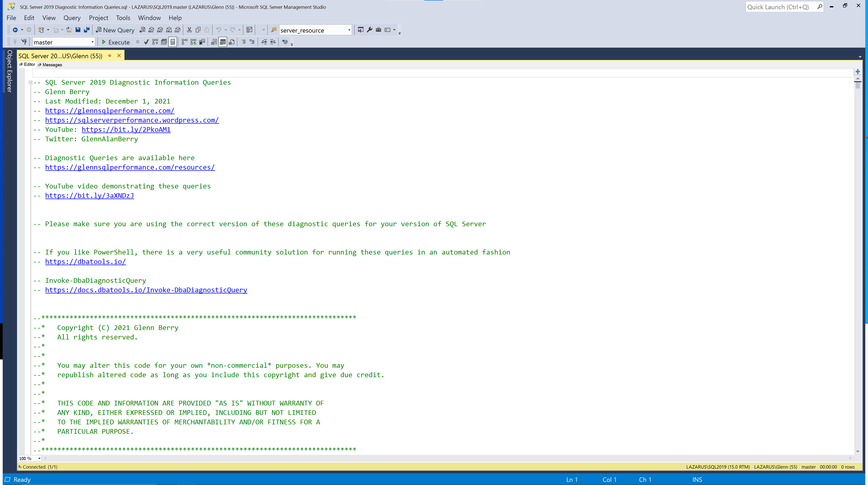The image size is (868, 485).
Task: Click the vertical scrollbar down arrow
Action: click(x=858, y=451)
